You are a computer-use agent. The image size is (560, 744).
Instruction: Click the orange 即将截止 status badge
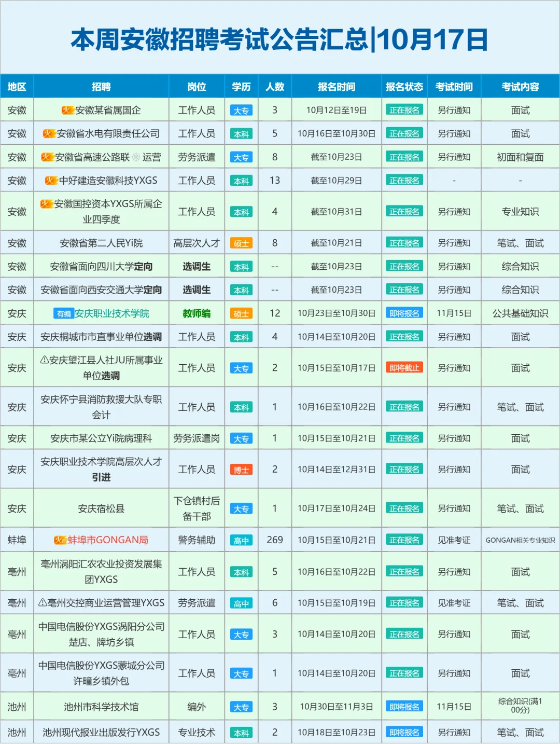[x=404, y=368]
